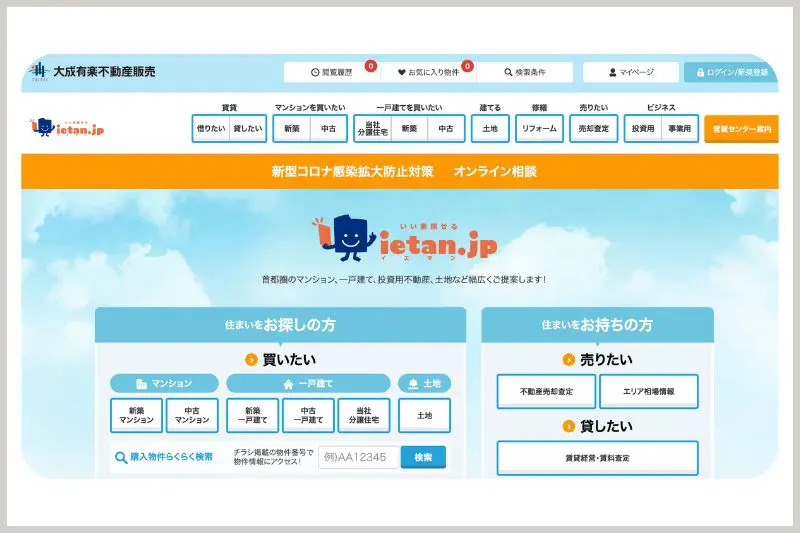The height and width of the screenshot is (533, 800).
Task: Click the red badge on 閲覧履歴
Action: click(371, 66)
